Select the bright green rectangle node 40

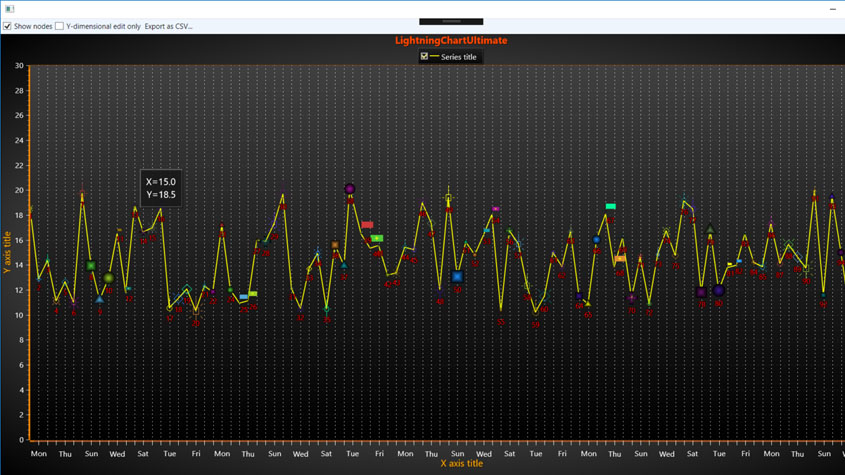tap(377, 238)
